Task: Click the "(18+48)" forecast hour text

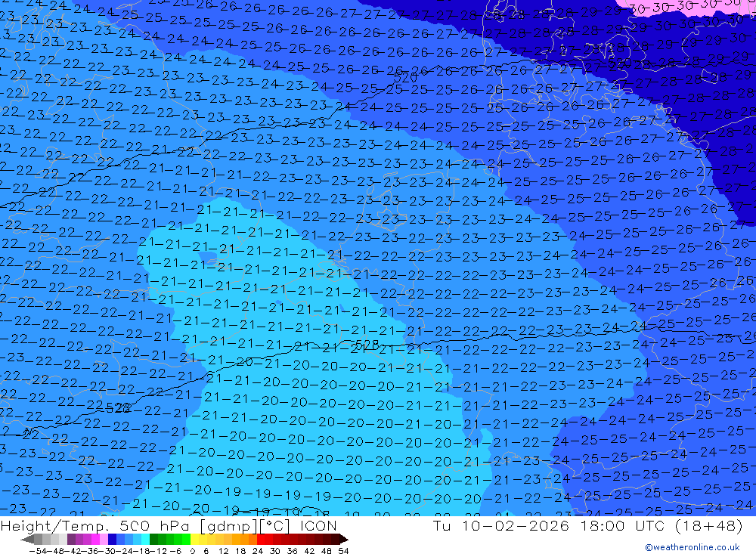Action: [x=709, y=525]
